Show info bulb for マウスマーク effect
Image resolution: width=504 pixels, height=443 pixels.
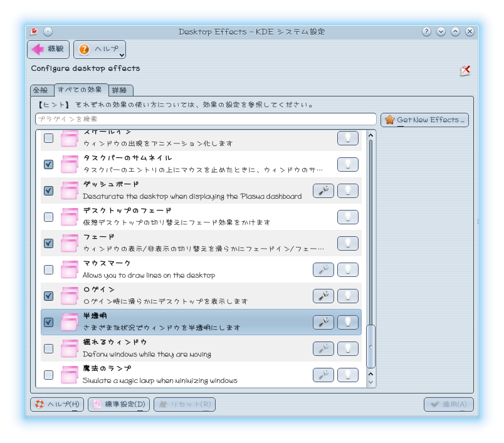pyautogui.click(x=348, y=269)
